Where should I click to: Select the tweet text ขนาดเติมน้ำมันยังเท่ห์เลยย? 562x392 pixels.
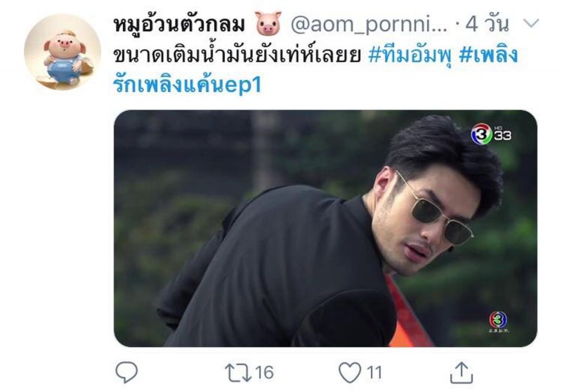(237, 55)
